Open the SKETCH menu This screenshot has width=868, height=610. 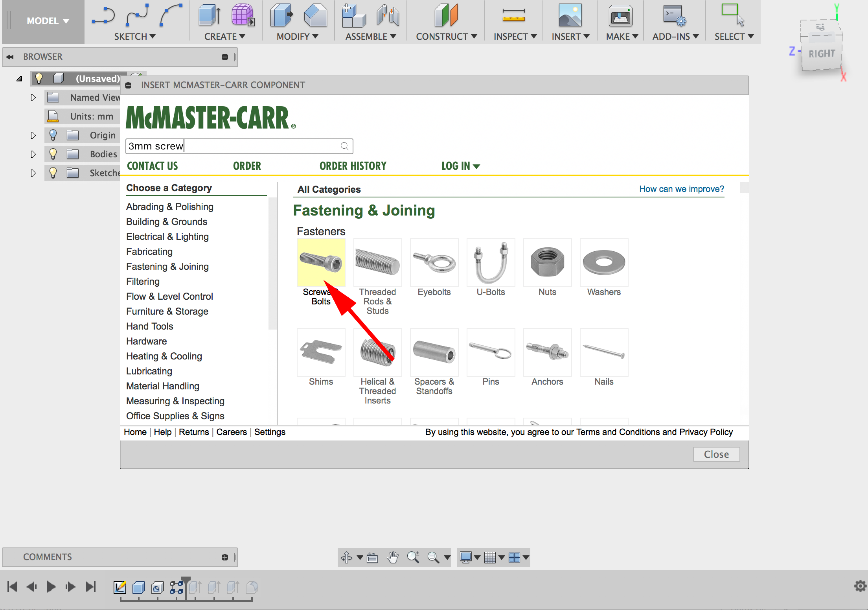(135, 37)
